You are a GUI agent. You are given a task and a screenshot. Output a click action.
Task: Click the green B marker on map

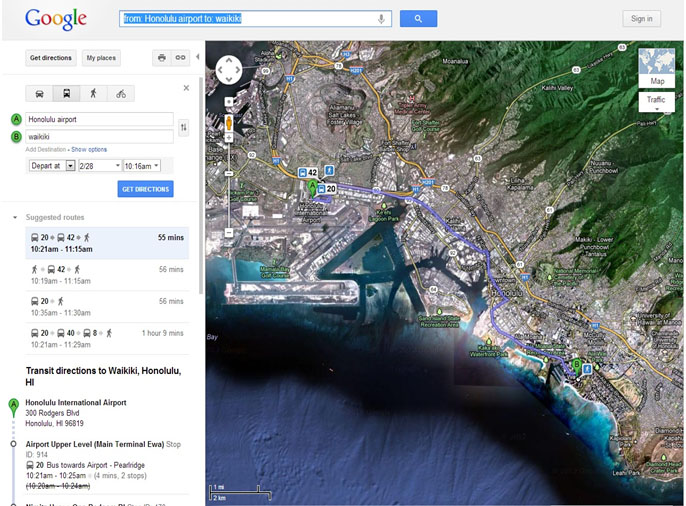[577, 366]
